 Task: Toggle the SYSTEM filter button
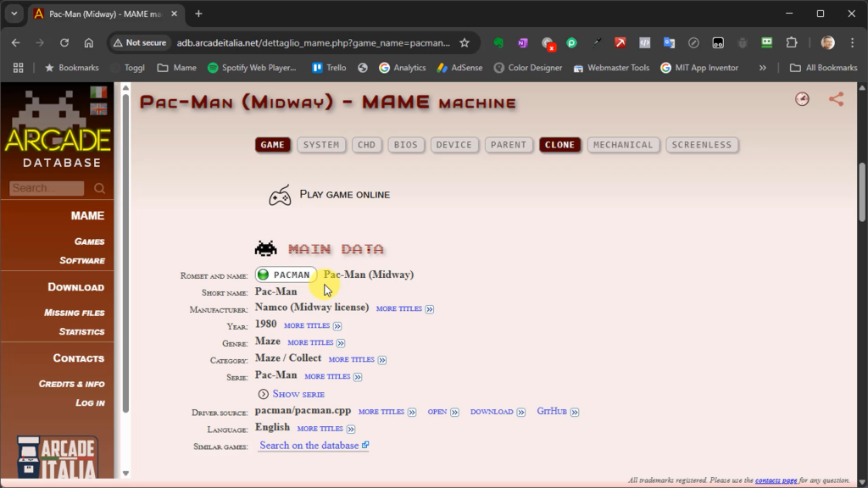tap(321, 145)
